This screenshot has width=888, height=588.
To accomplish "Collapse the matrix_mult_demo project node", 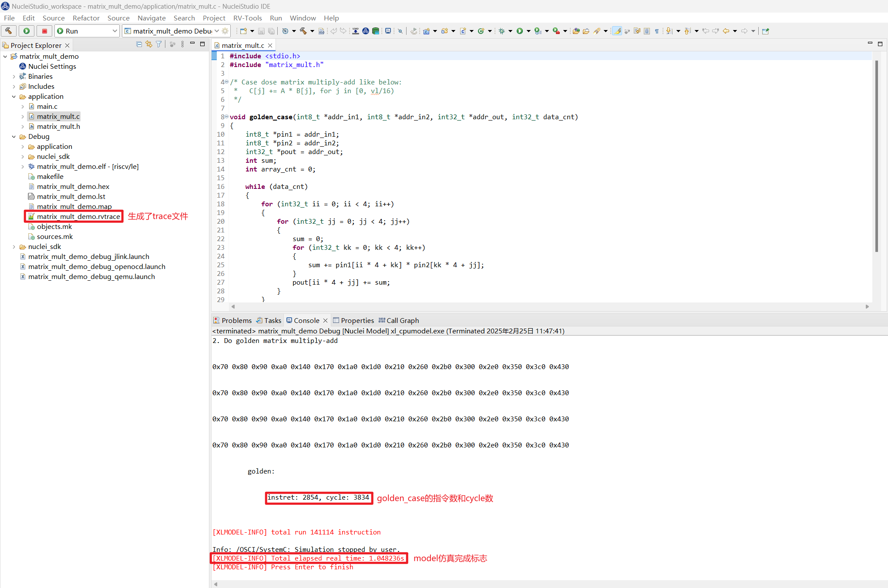I will point(5,57).
